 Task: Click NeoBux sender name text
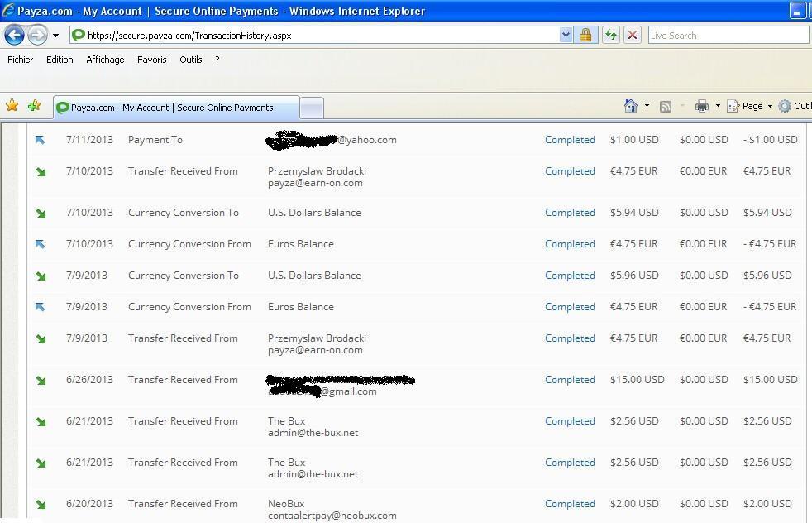point(286,504)
